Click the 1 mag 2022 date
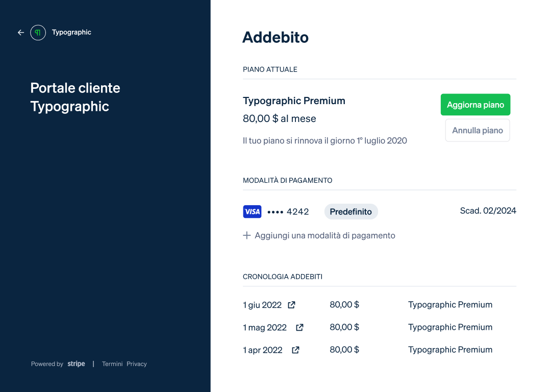Image resolution: width=551 pixels, height=392 pixels. pos(265,328)
